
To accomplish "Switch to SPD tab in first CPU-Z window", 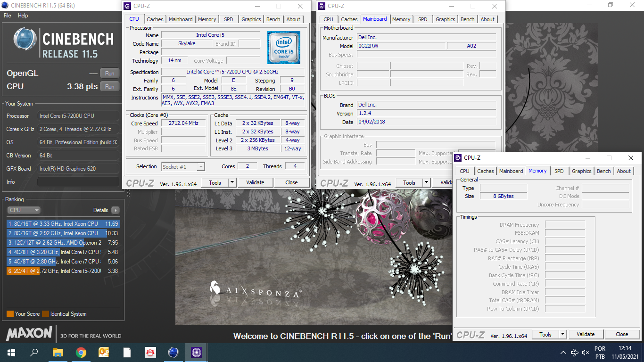I will coord(229,19).
